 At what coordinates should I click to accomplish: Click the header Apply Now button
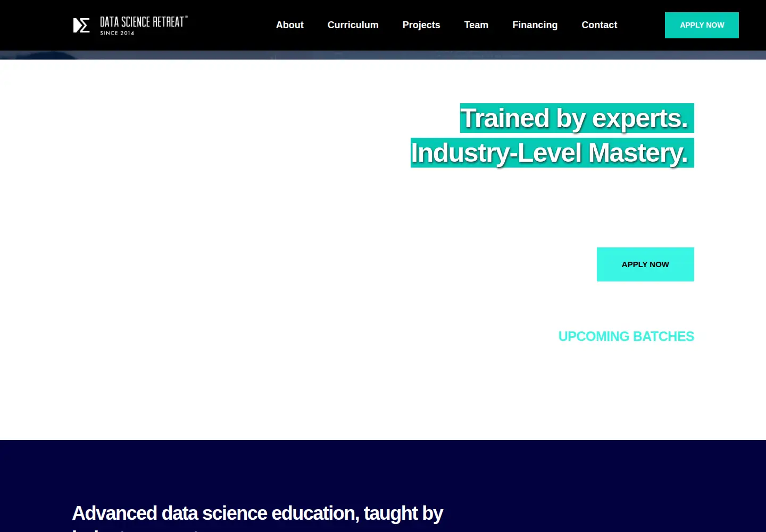702,25
